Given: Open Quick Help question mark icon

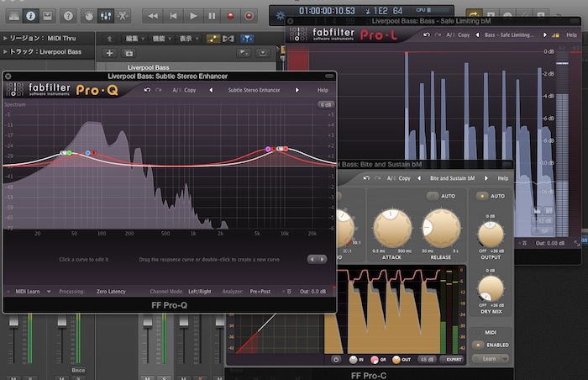Looking at the screenshot, I should pos(68,16).
